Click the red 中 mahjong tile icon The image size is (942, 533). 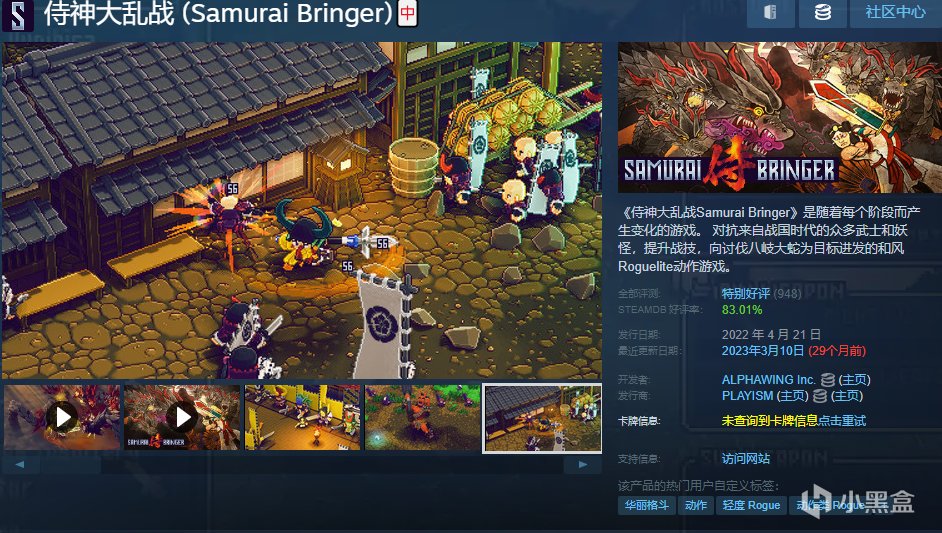pyautogui.click(x=407, y=13)
